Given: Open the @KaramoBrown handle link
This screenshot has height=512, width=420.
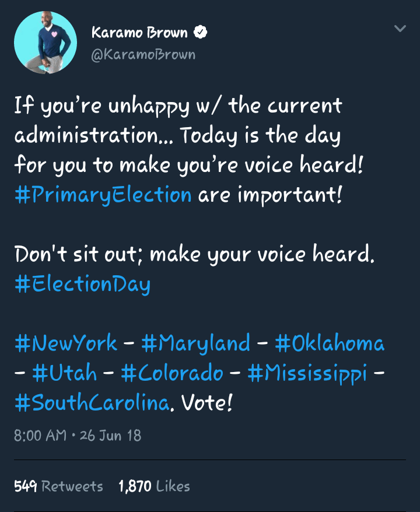Looking at the screenshot, I should 143,55.
